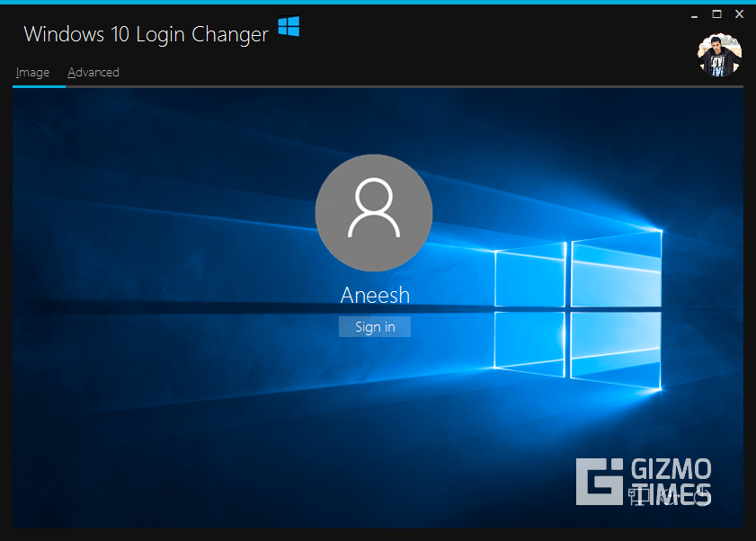756x541 pixels.
Task: Switch to the Advanced tab
Action: click(93, 72)
